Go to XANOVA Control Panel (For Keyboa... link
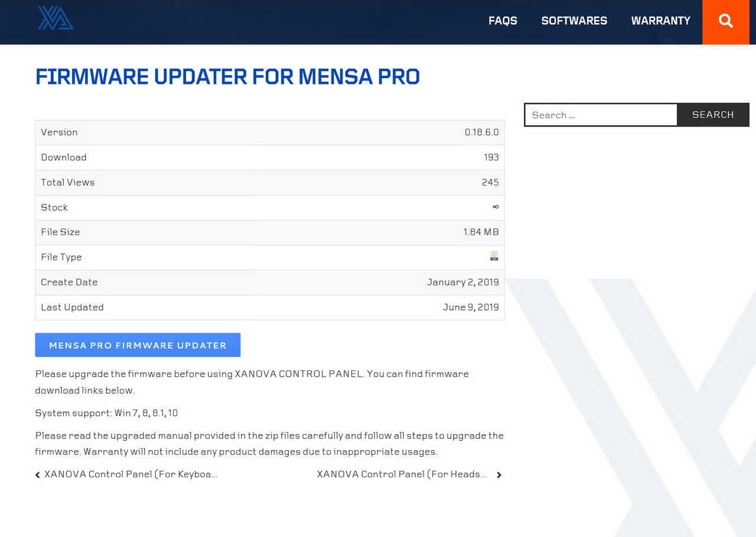 [x=131, y=474]
